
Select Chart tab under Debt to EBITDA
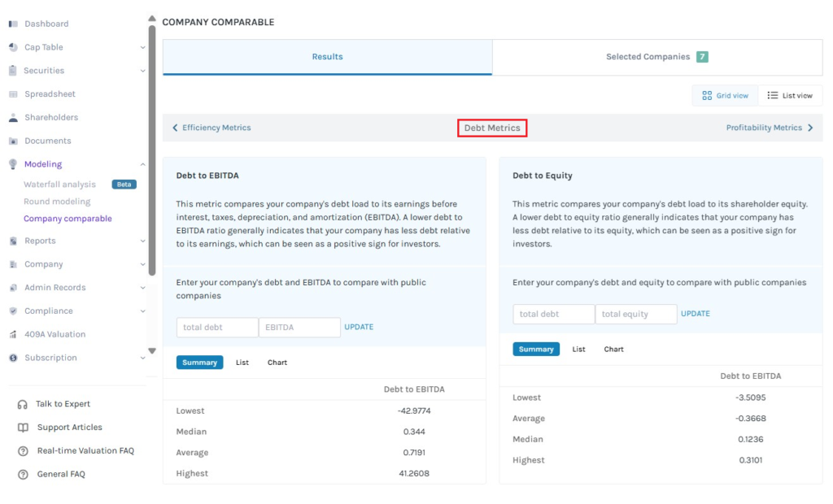coord(277,363)
